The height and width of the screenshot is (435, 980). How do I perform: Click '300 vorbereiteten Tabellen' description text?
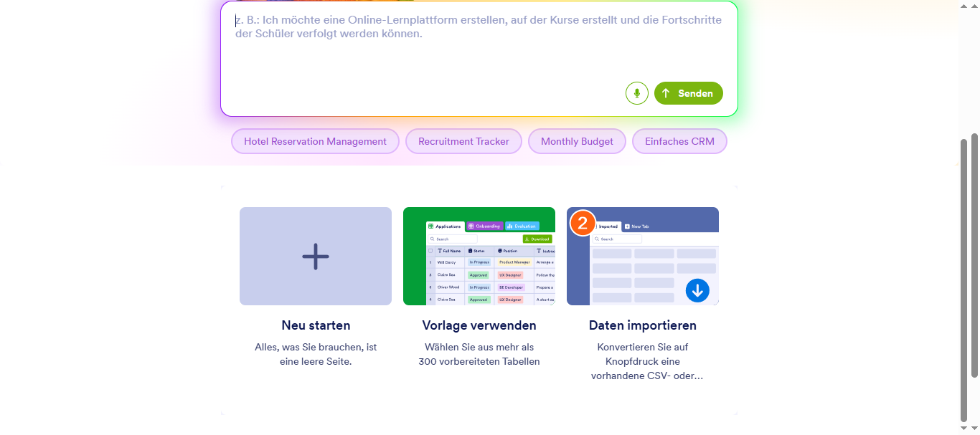click(479, 361)
